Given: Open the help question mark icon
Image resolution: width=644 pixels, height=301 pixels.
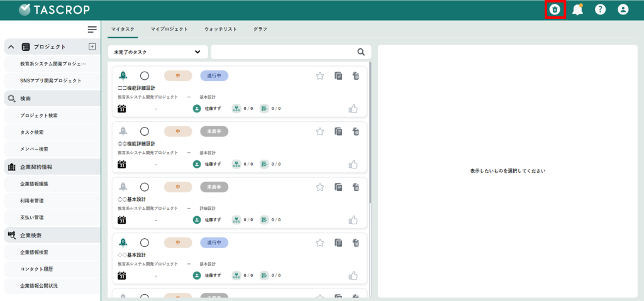Looking at the screenshot, I should 600,9.
